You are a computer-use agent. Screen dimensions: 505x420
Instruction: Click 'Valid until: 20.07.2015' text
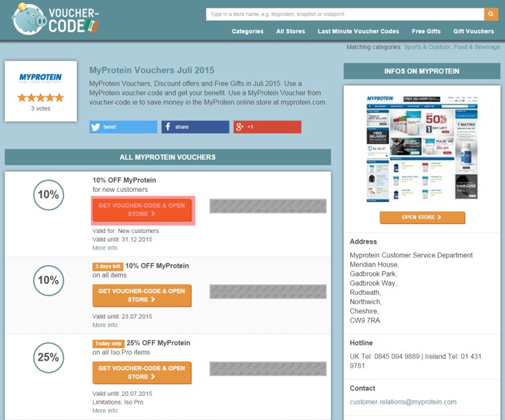point(122,394)
